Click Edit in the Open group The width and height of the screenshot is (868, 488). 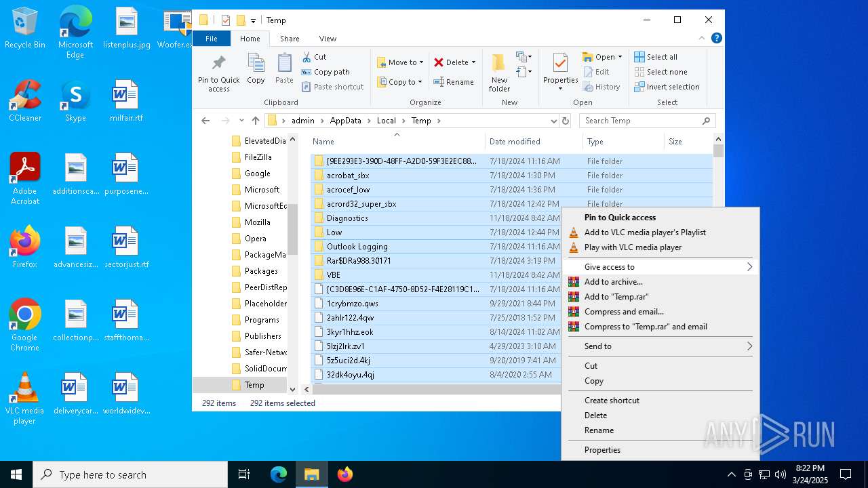pos(596,72)
